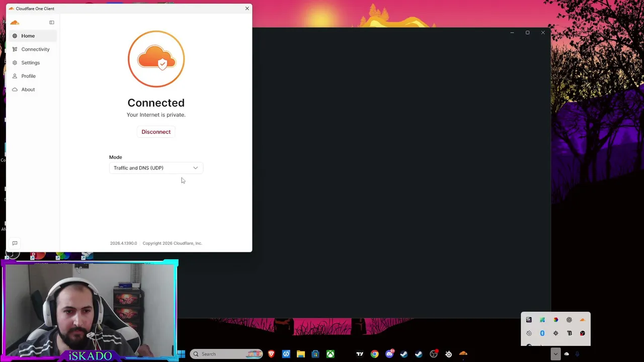Open the About section

(x=33, y=89)
